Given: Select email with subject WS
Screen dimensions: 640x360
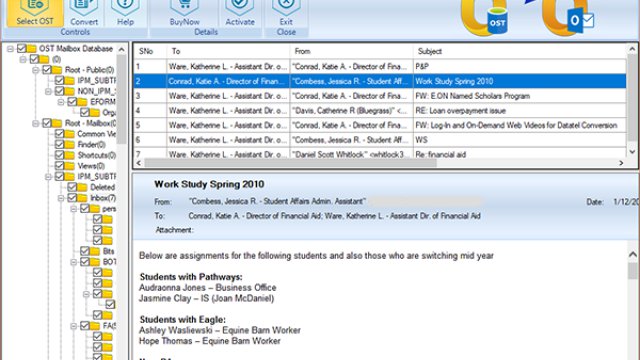Looking at the screenshot, I should click(380, 140).
